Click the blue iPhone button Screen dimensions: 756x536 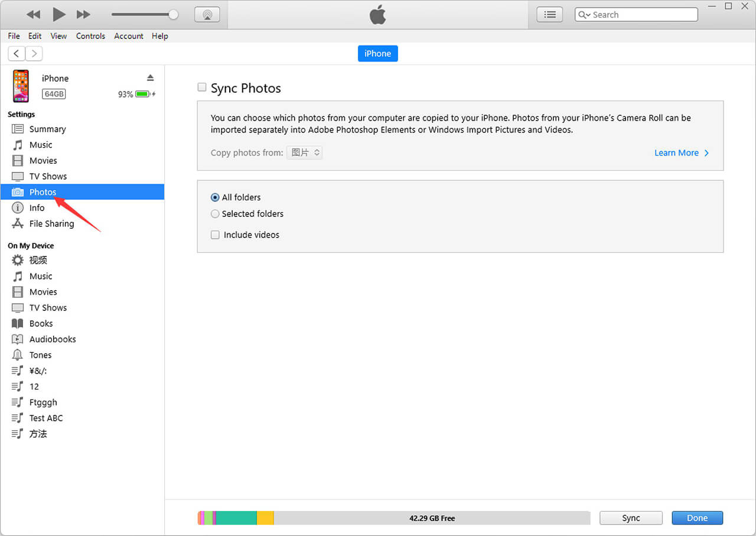378,54
